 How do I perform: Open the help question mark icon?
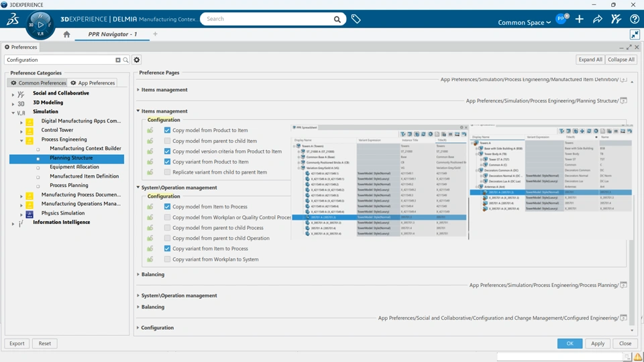(x=635, y=19)
